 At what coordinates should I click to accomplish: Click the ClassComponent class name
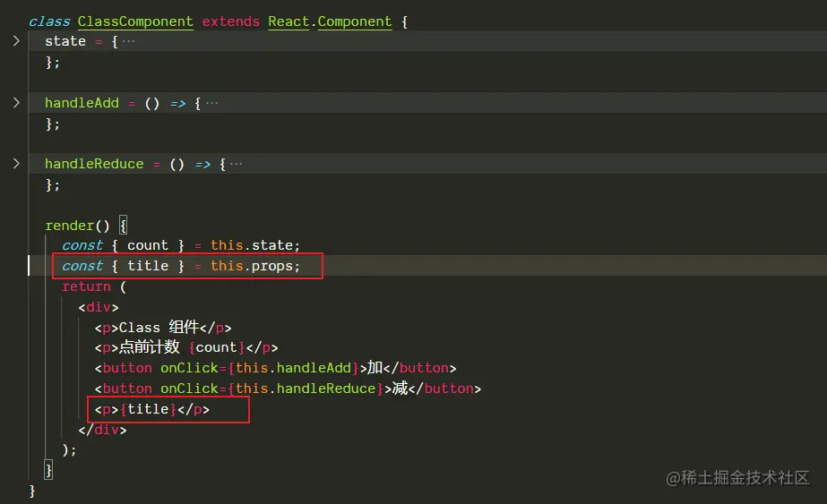[x=135, y=21]
